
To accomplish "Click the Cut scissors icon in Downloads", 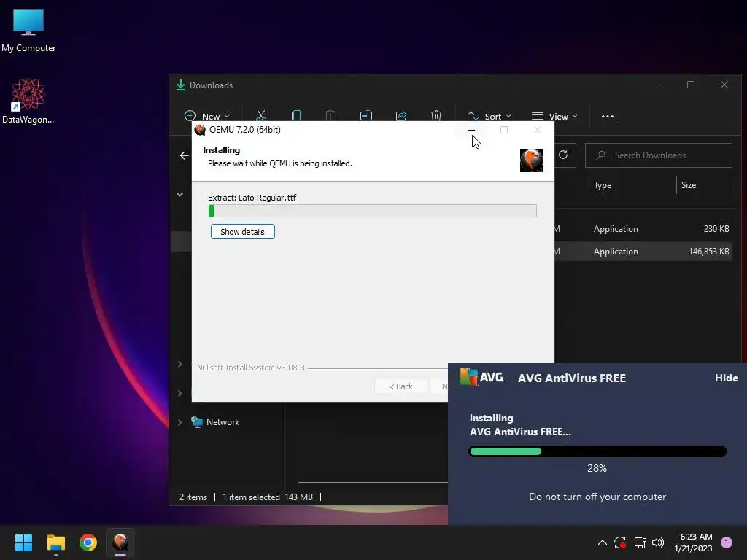I will pos(261,116).
